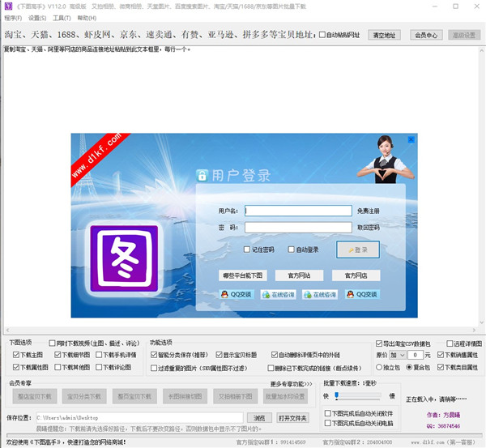Click the 在线咨询 button next to right QQ交谈

click(320, 294)
